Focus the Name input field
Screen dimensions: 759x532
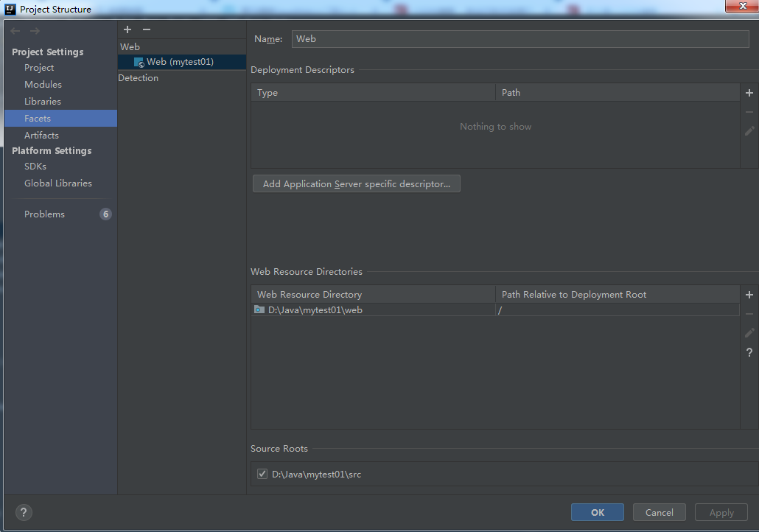point(520,39)
